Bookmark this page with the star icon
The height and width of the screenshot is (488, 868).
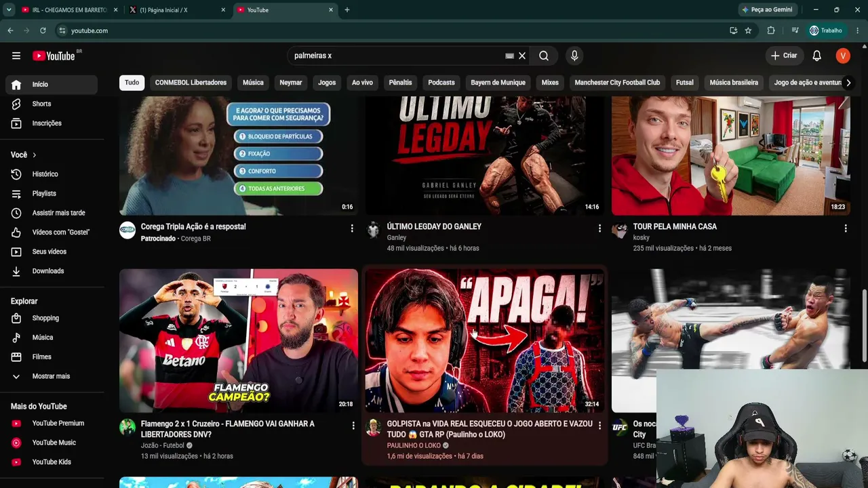[x=748, y=30]
